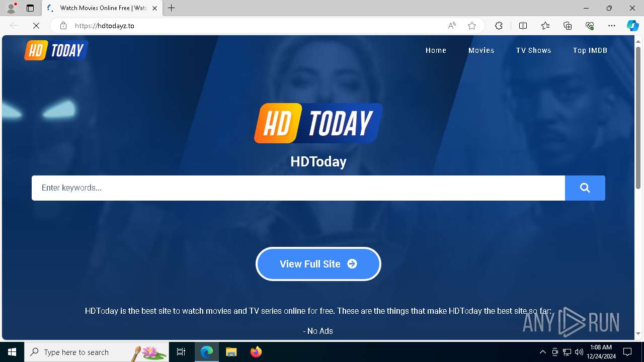Show hidden tray icons chevron
The height and width of the screenshot is (362, 644).
coord(542,352)
